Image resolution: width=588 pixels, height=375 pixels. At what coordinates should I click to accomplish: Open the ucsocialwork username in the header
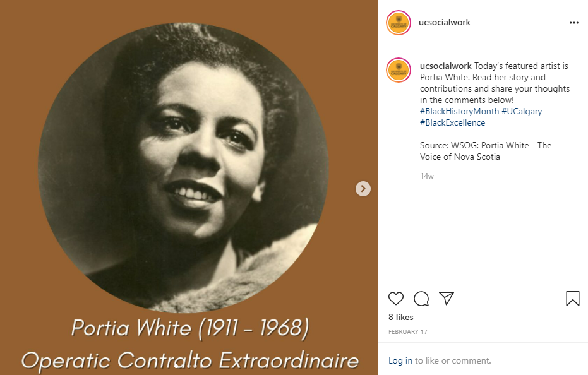pos(445,23)
